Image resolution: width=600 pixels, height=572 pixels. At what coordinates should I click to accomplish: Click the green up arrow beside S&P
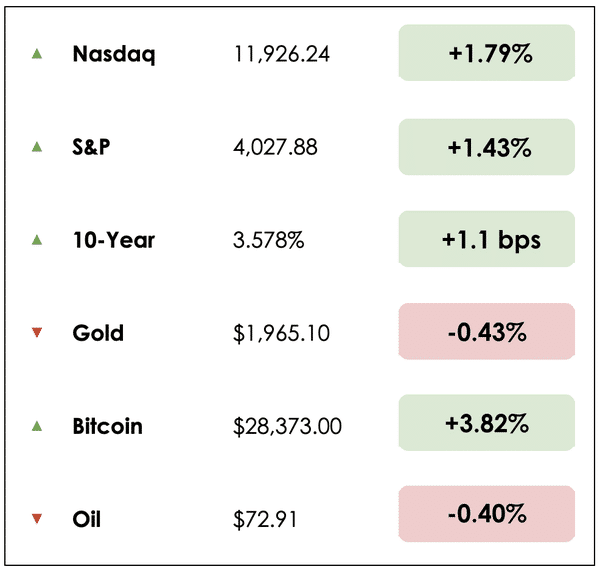point(37,147)
